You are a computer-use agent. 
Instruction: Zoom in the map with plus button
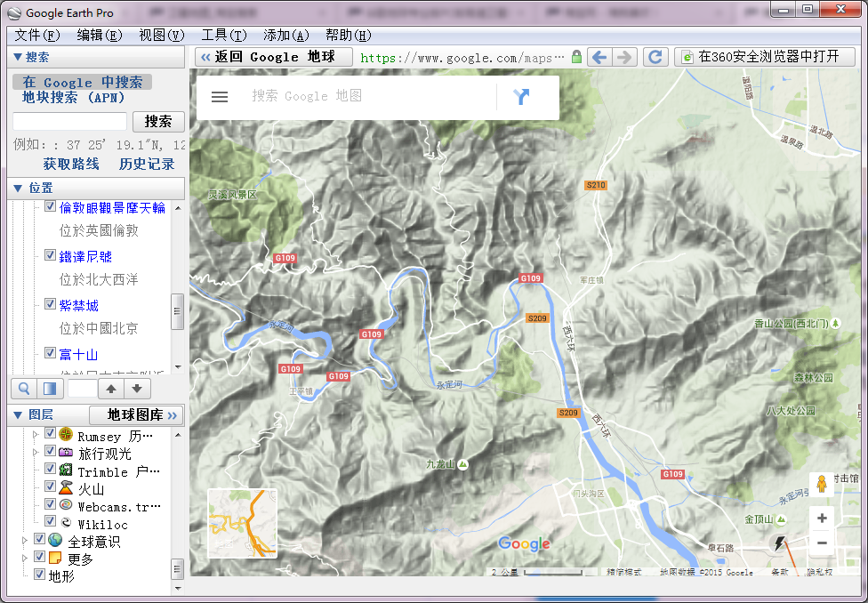(822, 519)
